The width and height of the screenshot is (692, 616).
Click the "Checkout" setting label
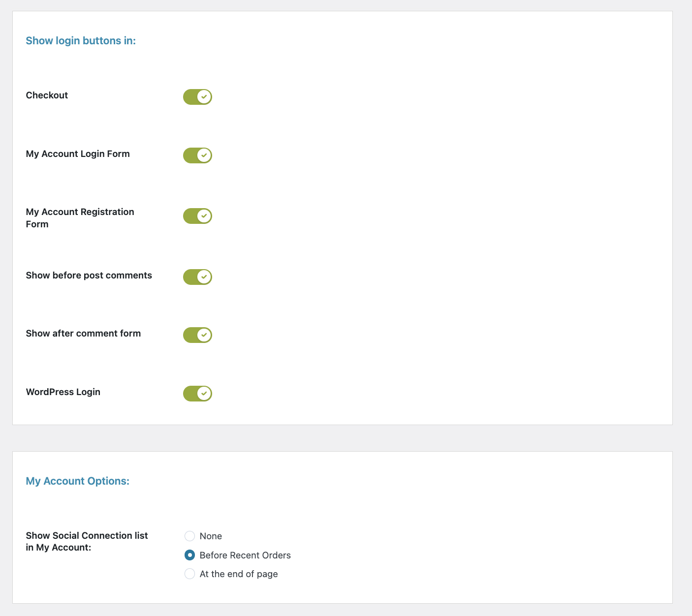47,95
